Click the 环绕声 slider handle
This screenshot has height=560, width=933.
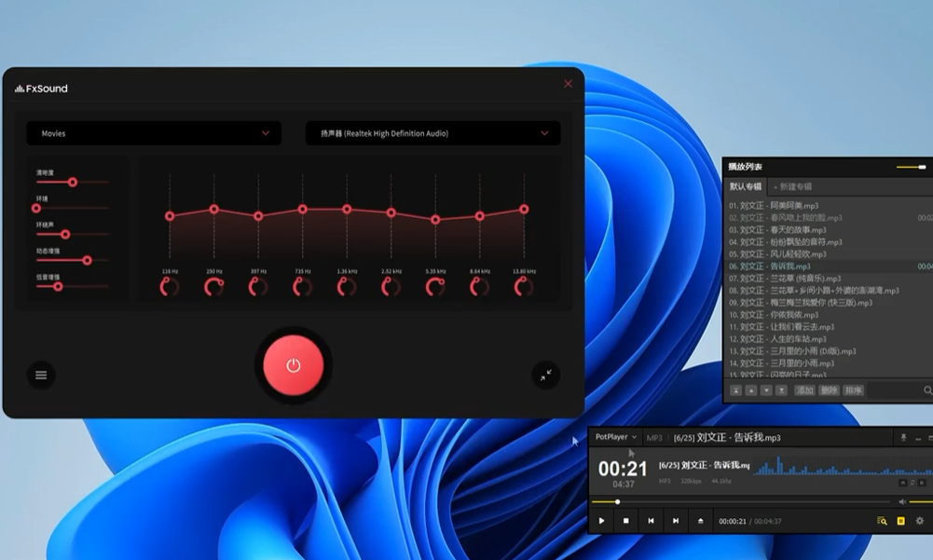(x=65, y=235)
